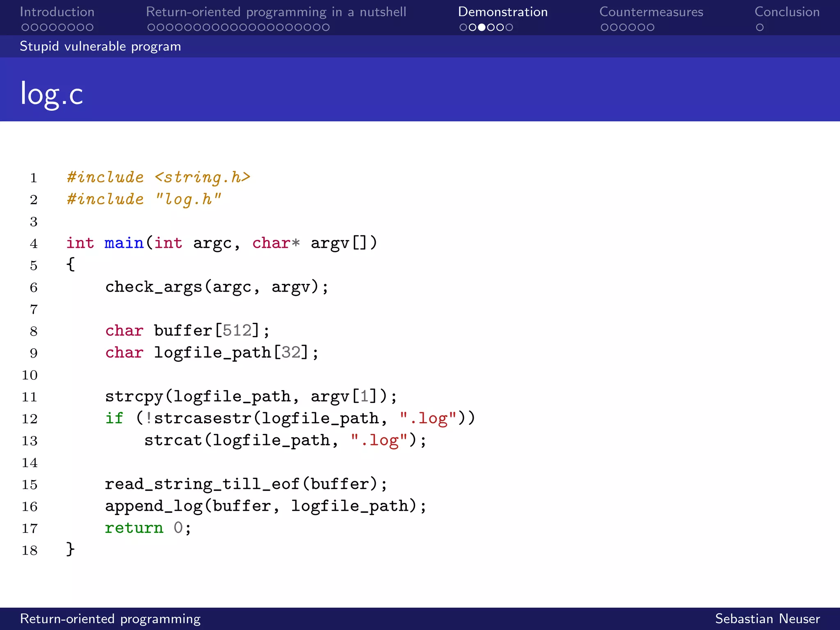Click the first Introduction slide dot

click(25, 27)
